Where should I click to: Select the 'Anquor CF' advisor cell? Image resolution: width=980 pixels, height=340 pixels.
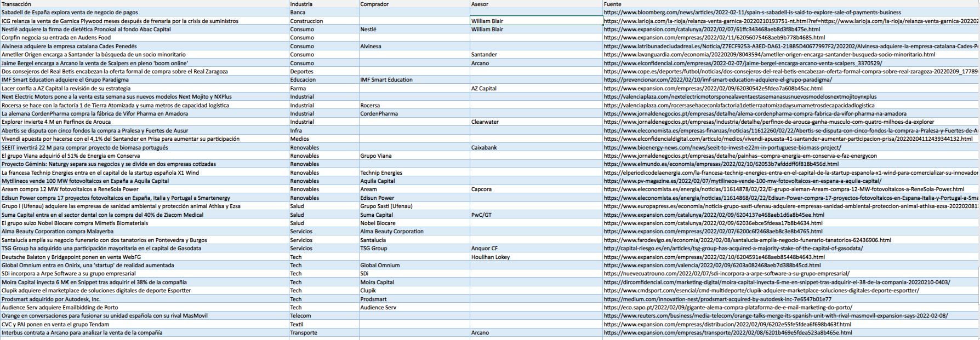point(536,249)
